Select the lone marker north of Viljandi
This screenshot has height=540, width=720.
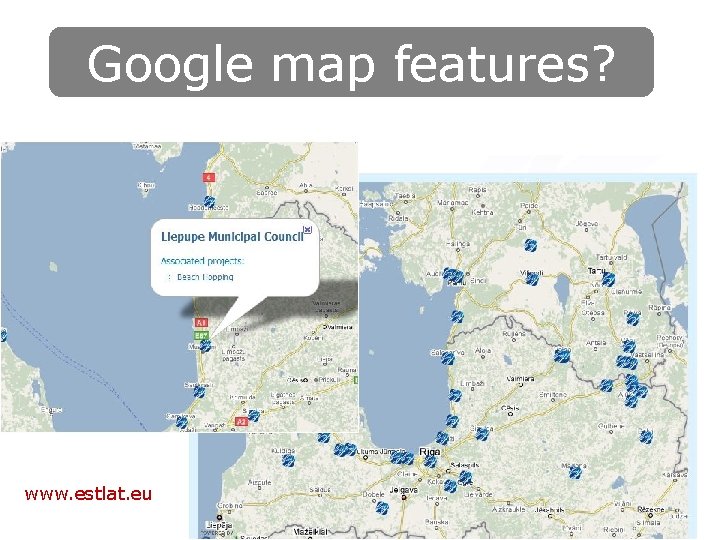pyautogui.click(x=531, y=245)
